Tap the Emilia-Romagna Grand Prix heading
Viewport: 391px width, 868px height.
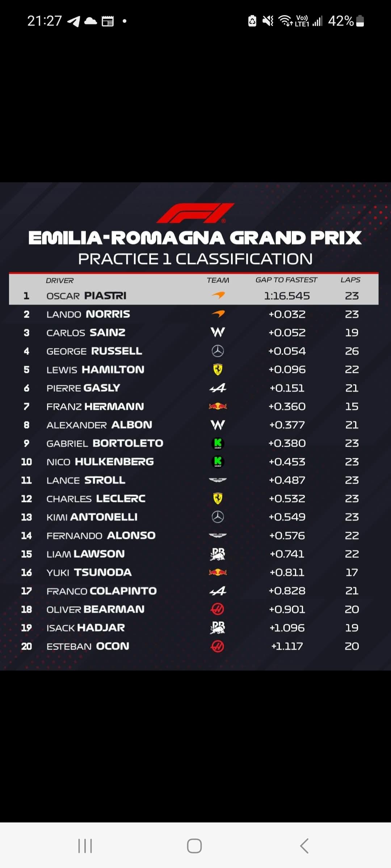click(x=195, y=238)
